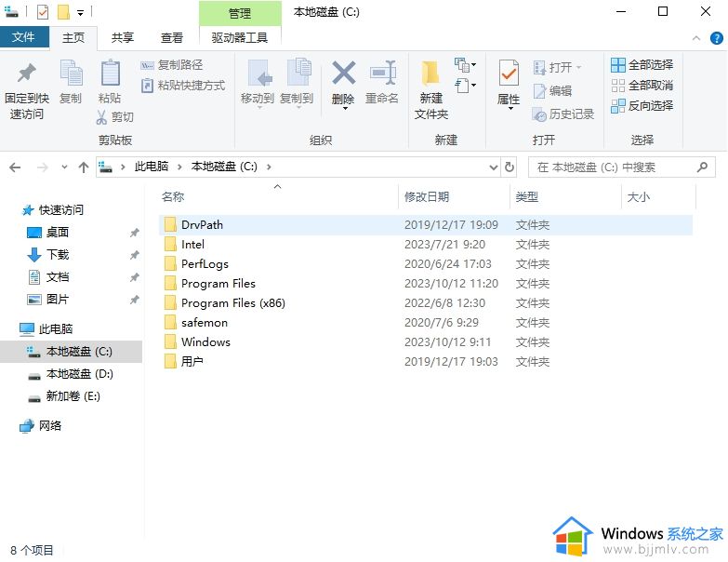Open the Copy to (复制到) menu
Screen dimensions: 728x562
[297, 84]
